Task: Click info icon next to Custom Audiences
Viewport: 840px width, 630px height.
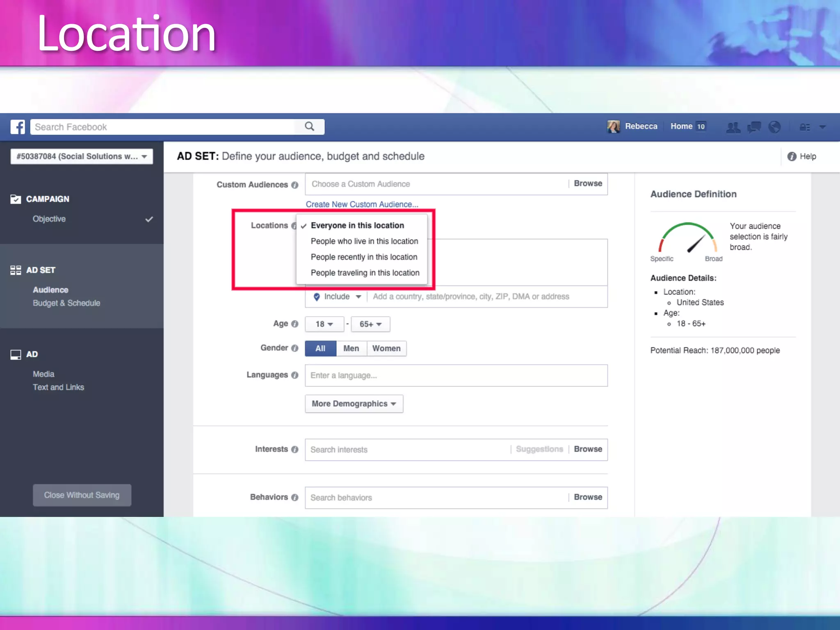Action: (x=294, y=185)
